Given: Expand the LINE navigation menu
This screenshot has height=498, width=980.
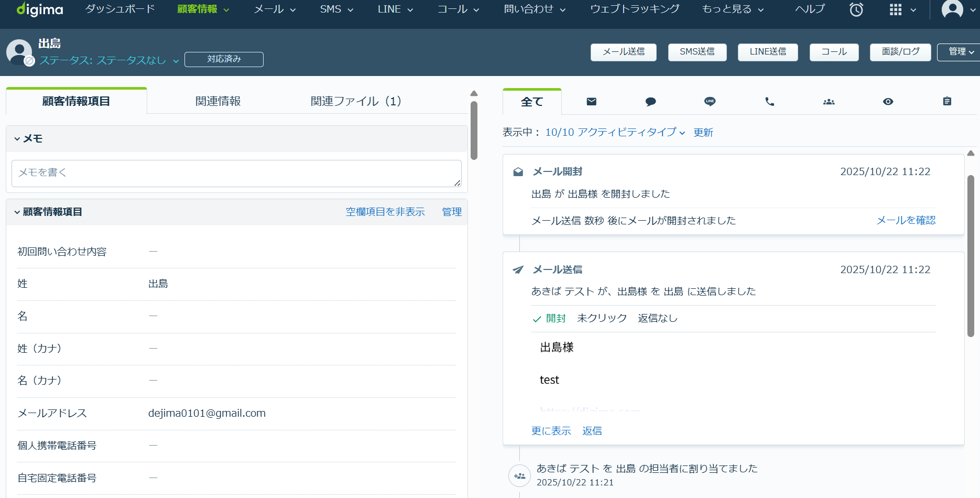Looking at the screenshot, I should click(395, 9).
